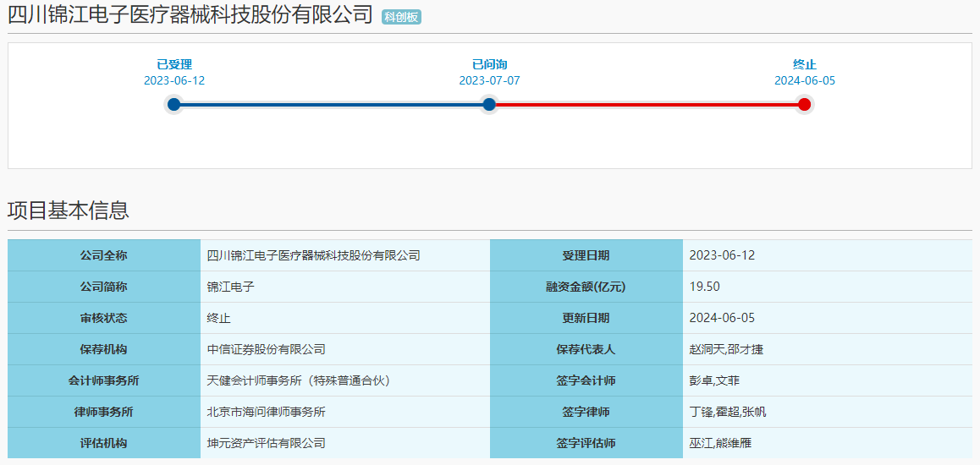Click the blue timeline segment
Screen dimensions: 980x465
pos(330,105)
